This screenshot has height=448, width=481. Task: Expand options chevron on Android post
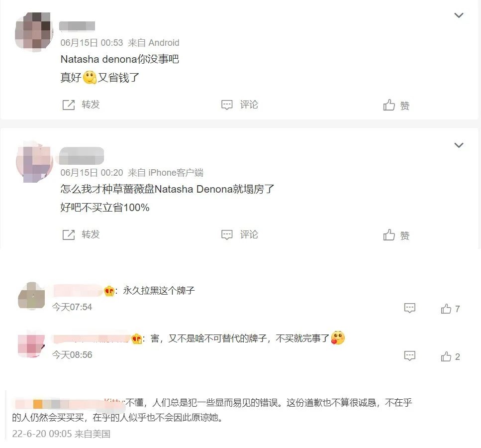[459, 15]
